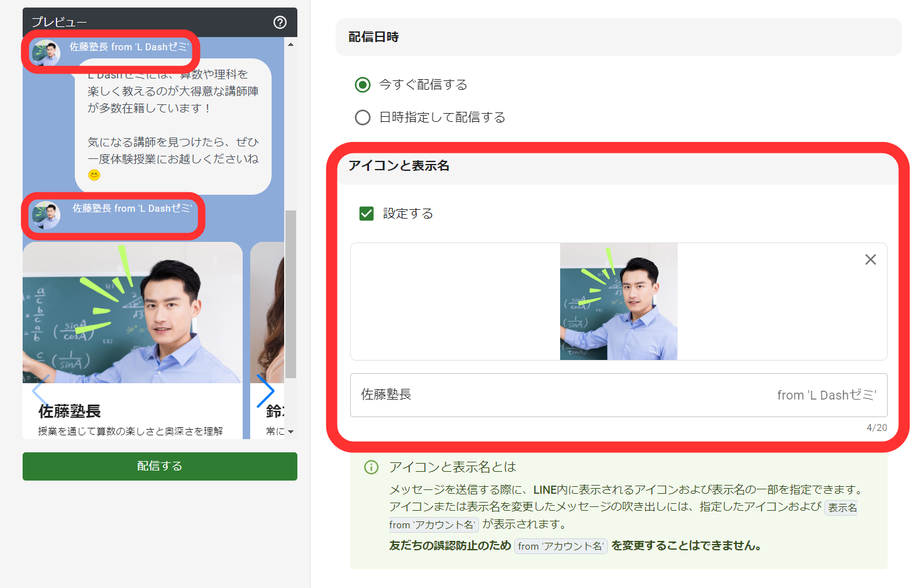Click the 表示名 chip in the explanation text

pyautogui.click(x=841, y=508)
